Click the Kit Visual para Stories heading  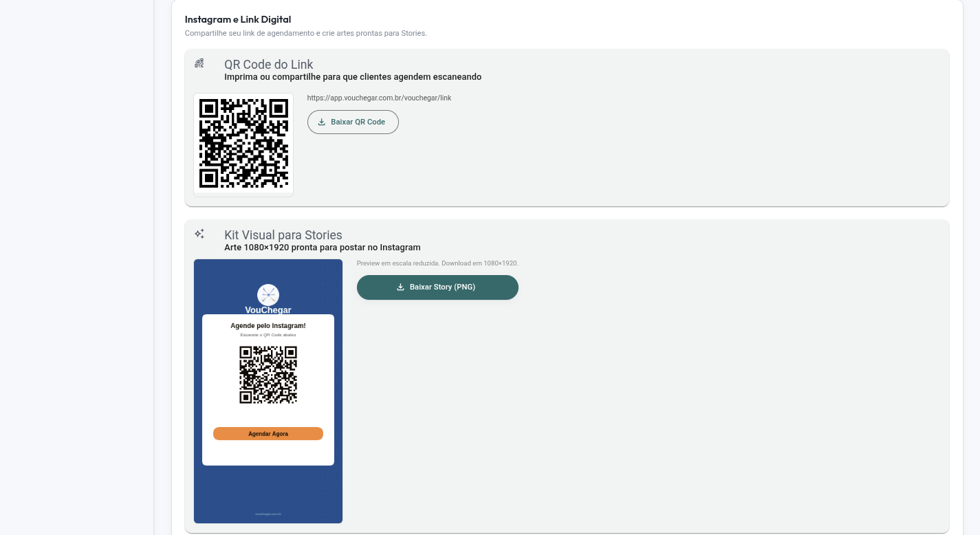pyautogui.click(x=283, y=235)
